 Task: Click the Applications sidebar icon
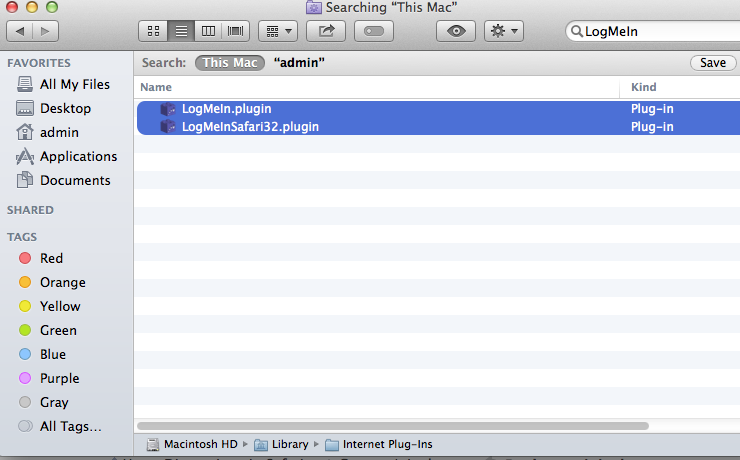tap(25, 156)
